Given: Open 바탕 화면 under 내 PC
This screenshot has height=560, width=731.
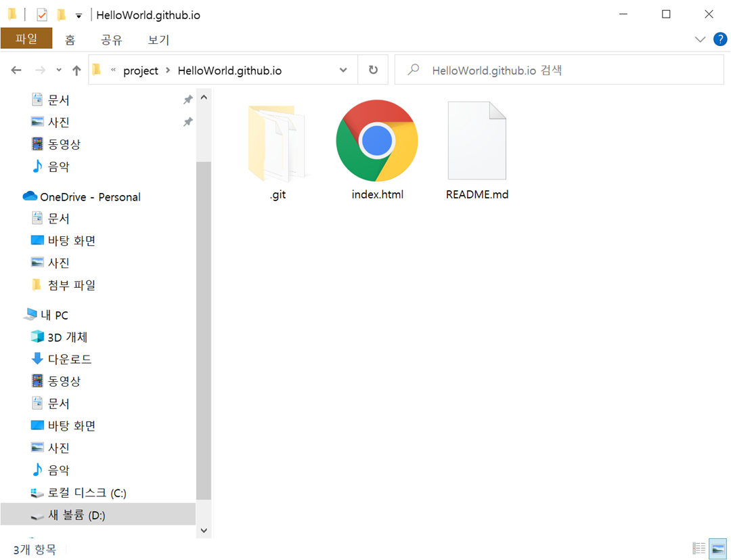Looking at the screenshot, I should (72, 425).
